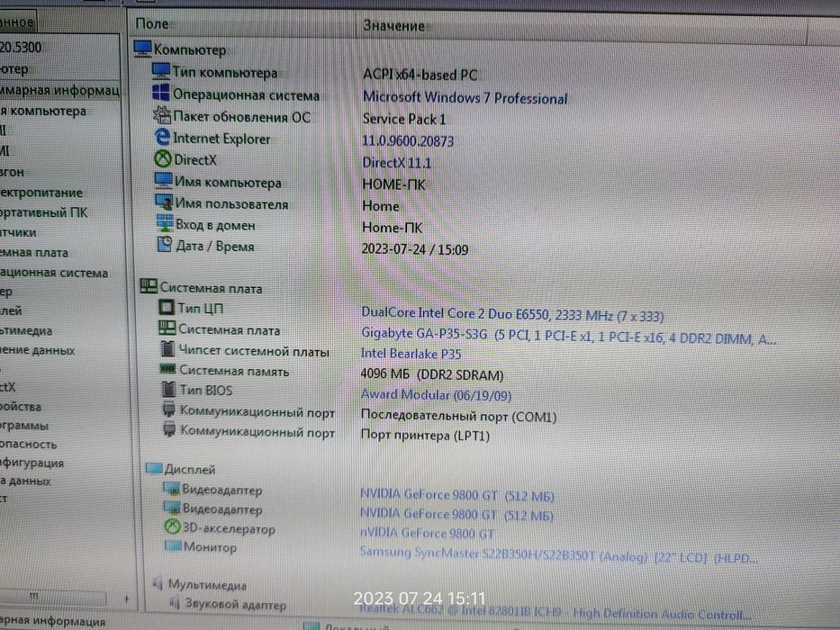The height and width of the screenshot is (630, 840).
Task: Open the Samsung SyncMaster monitor link
Action: click(559, 554)
